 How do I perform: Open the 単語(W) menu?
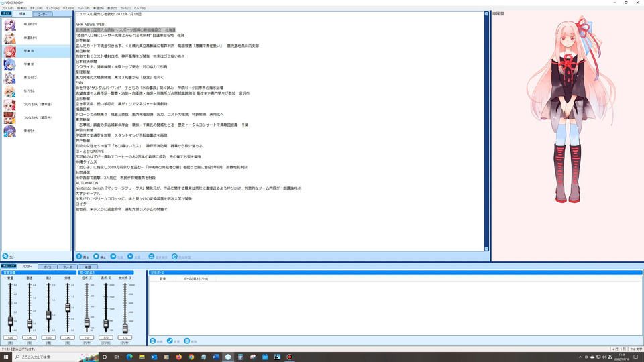click(98, 8)
